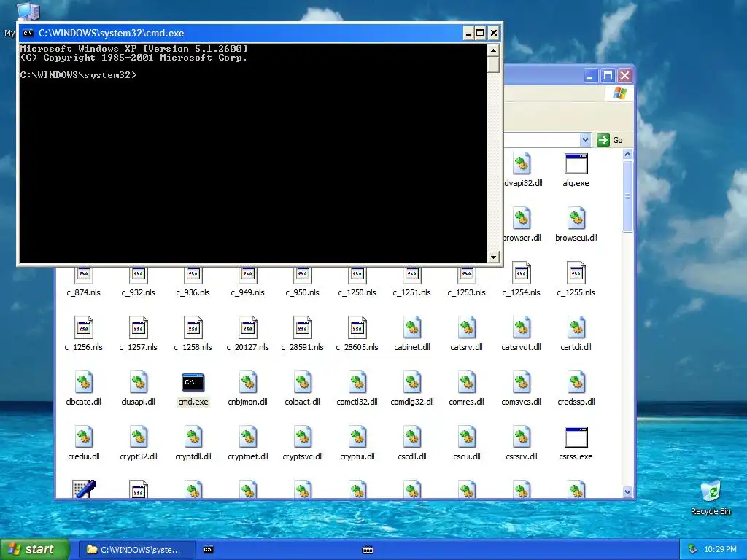The image size is (747, 560).
Task: Click the file name comres.dll
Action: (x=466, y=402)
